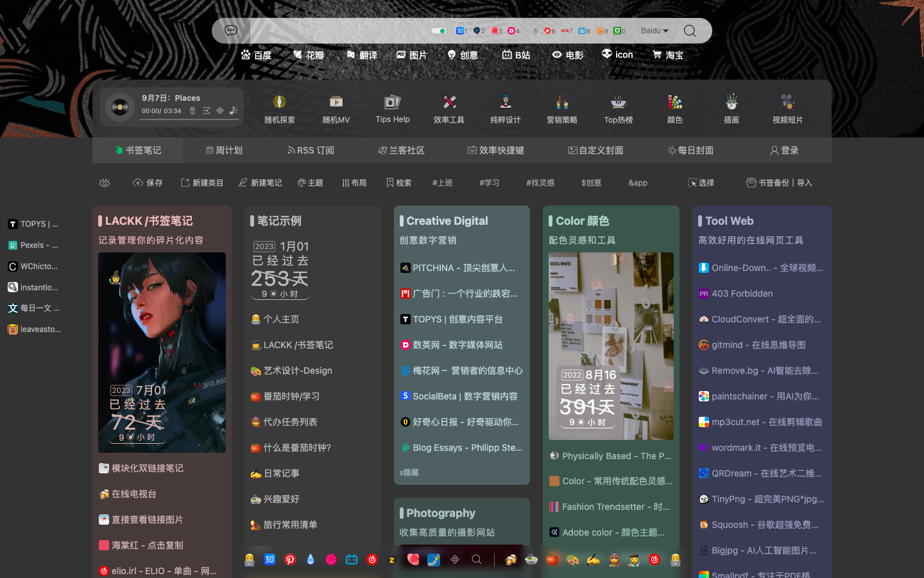Switch to 每日封面 tab
The height and width of the screenshot is (578, 924).
pyautogui.click(x=690, y=150)
